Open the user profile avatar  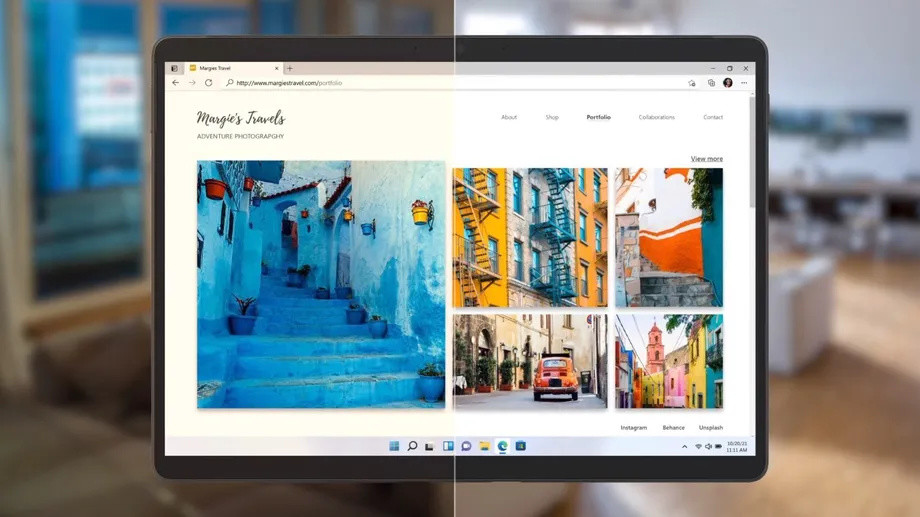[x=728, y=83]
